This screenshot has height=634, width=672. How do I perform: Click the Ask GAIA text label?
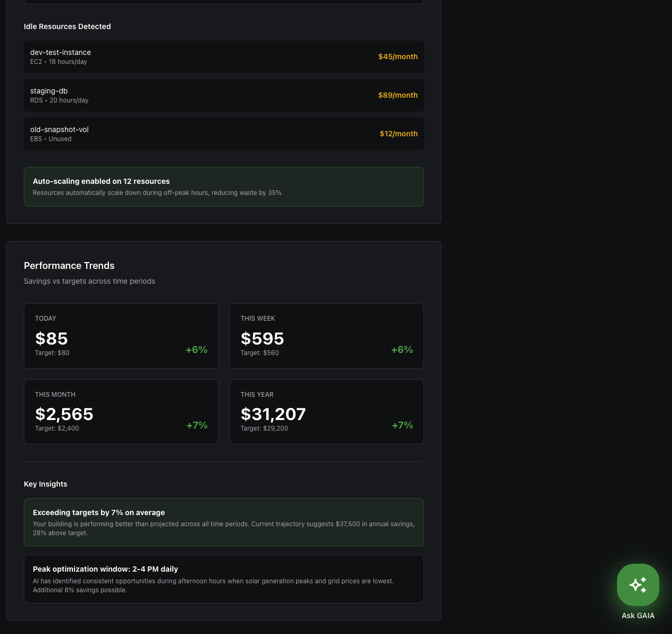(x=638, y=616)
